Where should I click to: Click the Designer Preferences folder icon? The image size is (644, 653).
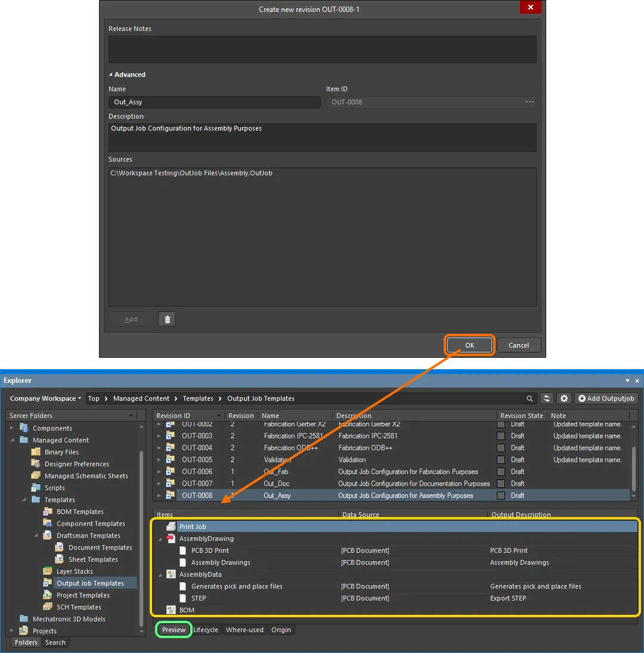[36, 463]
